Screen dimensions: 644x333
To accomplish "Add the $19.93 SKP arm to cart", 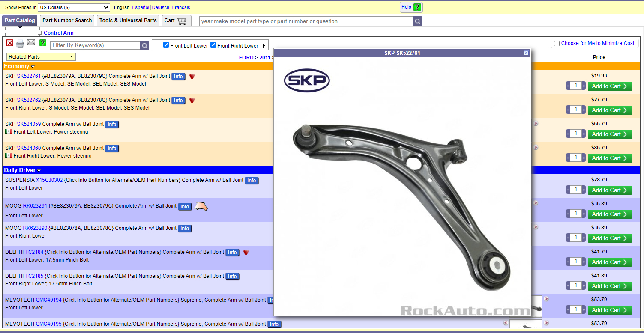I will [610, 86].
